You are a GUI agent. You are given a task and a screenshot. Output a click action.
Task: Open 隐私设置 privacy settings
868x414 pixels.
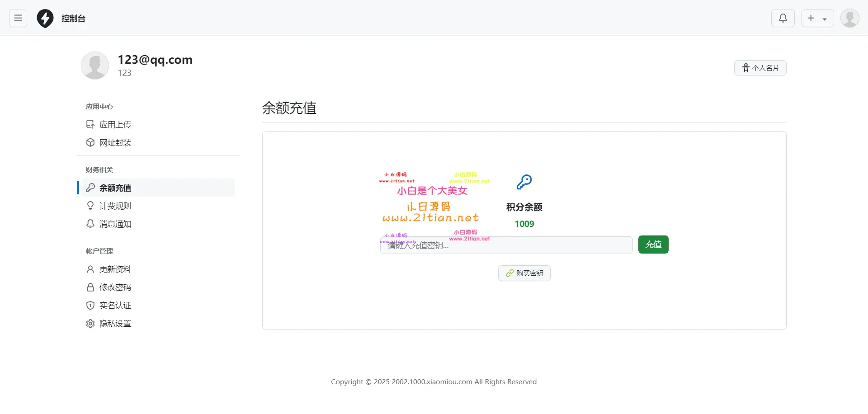coord(115,323)
